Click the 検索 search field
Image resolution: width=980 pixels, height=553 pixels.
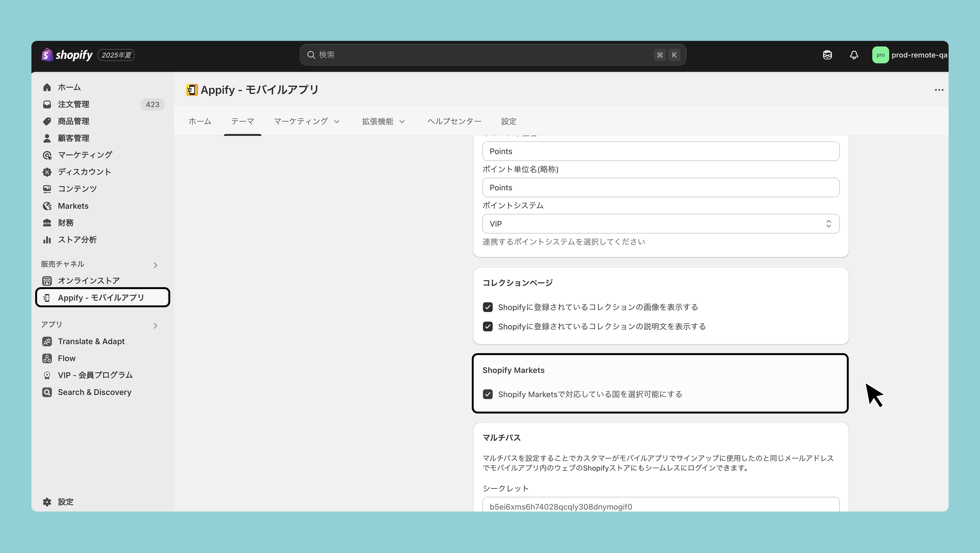click(x=483, y=55)
